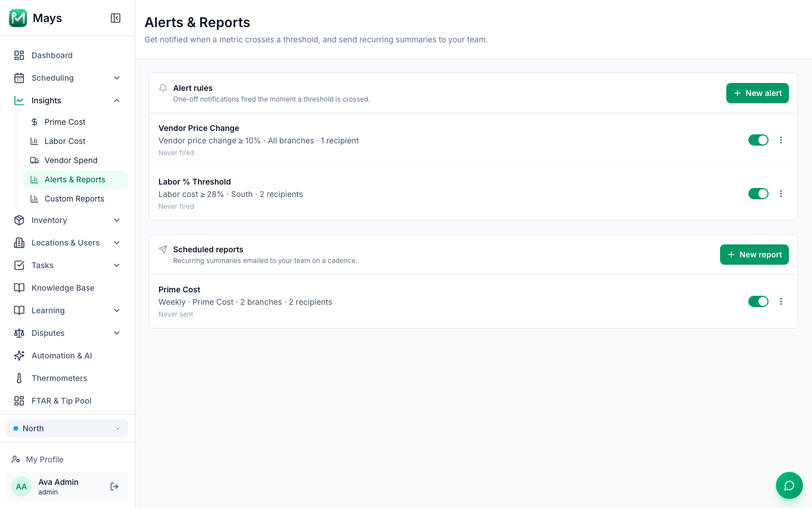This screenshot has height=508, width=812.
Task: Open options menu for Vendor Price Change
Action: tap(781, 140)
